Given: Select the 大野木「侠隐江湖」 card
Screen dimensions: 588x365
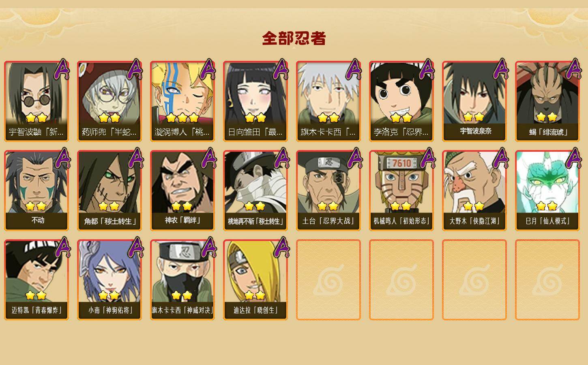Looking at the screenshot, I should pos(474,190).
